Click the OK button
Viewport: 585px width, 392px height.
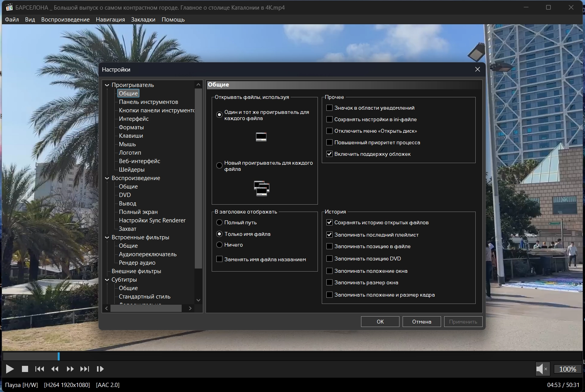(x=380, y=322)
